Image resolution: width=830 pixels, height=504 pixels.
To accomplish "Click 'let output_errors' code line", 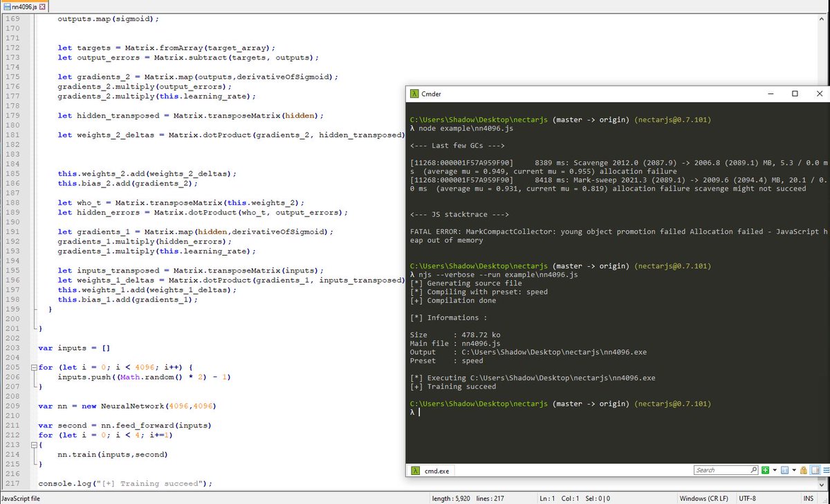I will pos(187,57).
